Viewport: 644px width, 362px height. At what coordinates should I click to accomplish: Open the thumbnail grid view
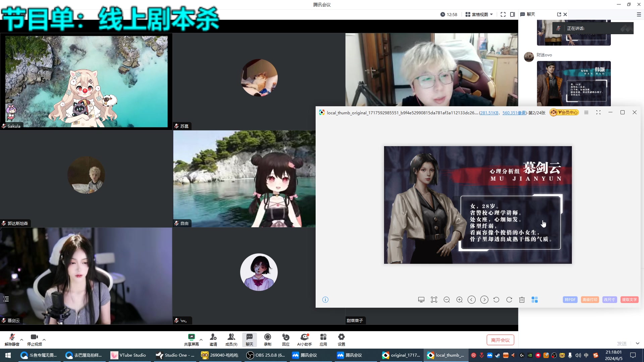click(535, 300)
